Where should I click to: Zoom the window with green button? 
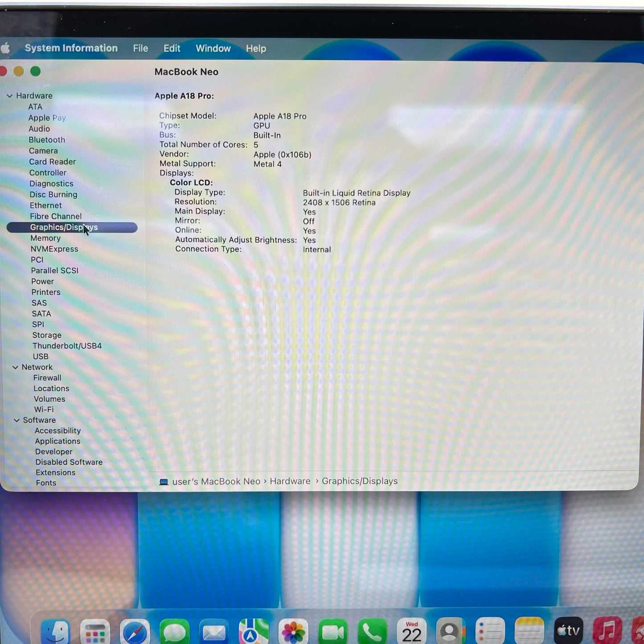pyautogui.click(x=36, y=71)
